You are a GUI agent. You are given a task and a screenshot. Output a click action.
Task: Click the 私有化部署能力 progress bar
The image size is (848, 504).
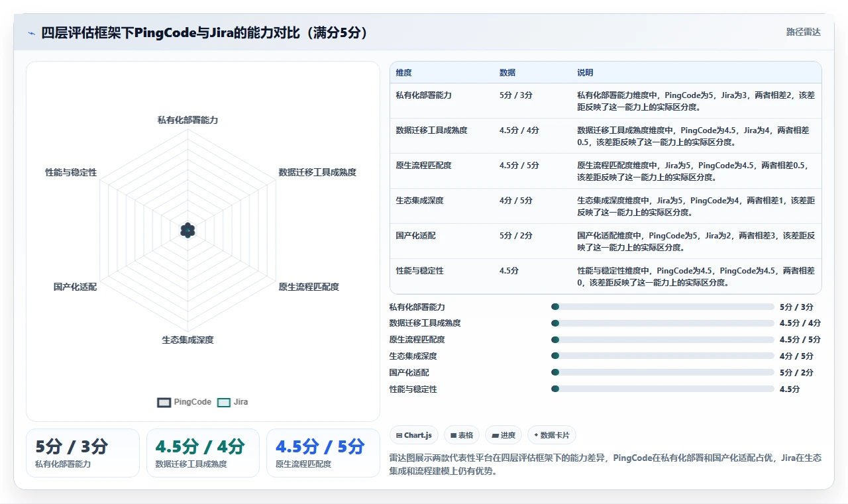point(662,307)
